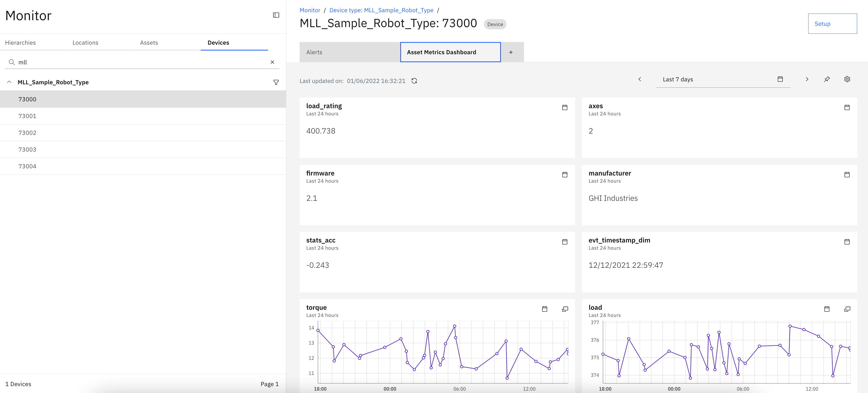The width and height of the screenshot is (868, 393).
Task: Click last updated timestamp 01/06/2022 16:32:21
Action: [x=376, y=81]
